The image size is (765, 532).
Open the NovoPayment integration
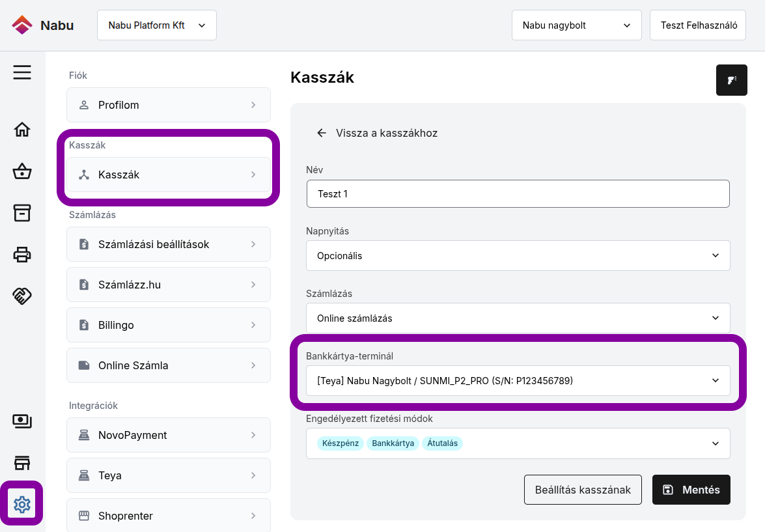pos(169,436)
